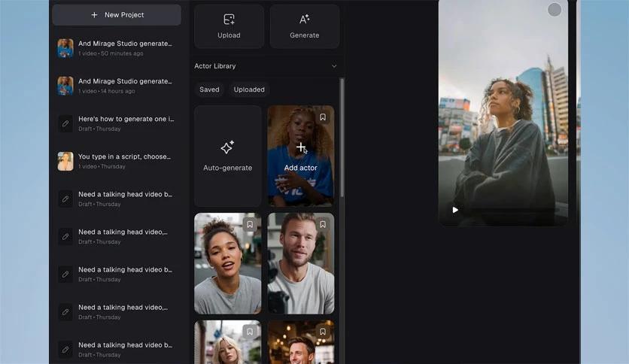Collapse the Actor Library chevron

click(x=334, y=66)
